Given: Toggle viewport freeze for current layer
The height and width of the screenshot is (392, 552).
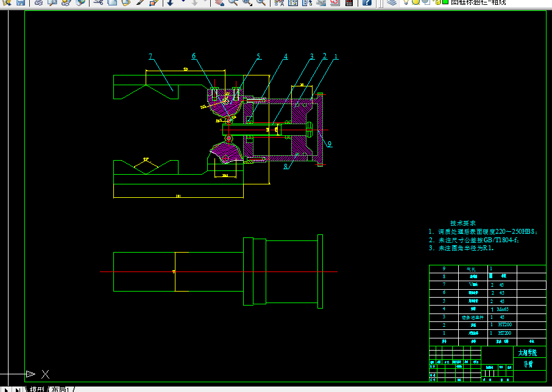Looking at the screenshot, I should [x=426, y=2].
